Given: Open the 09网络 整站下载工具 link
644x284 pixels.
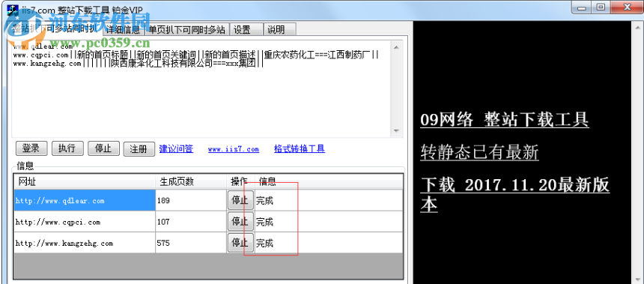Looking at the screenshot, I should [x=505, y=120].
